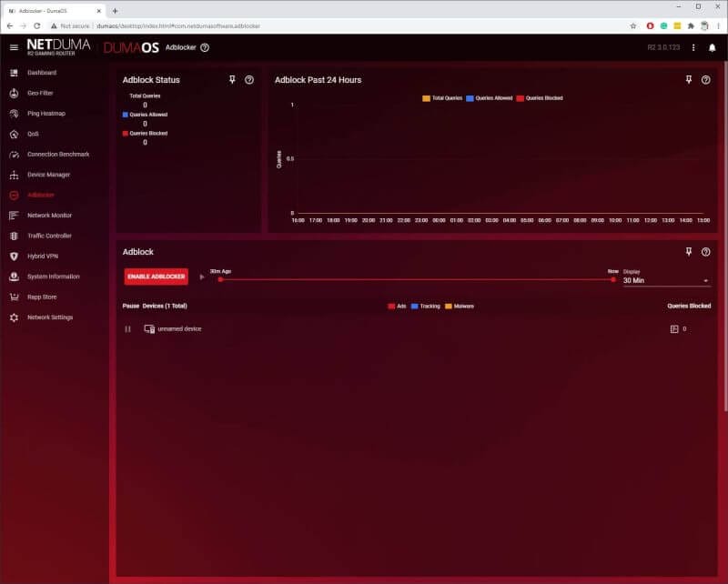Toggle Total Queries legend in chart
728x584 pixels.
click(x=442, y=97)
